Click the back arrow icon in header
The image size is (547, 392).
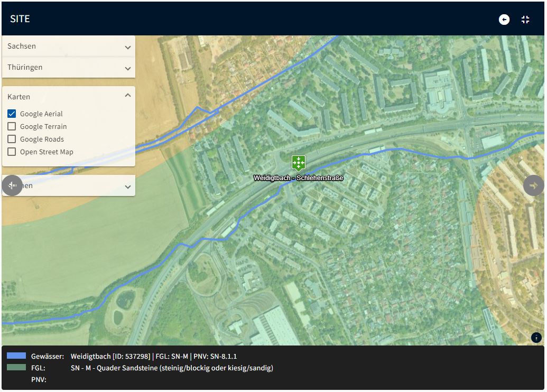504,20
